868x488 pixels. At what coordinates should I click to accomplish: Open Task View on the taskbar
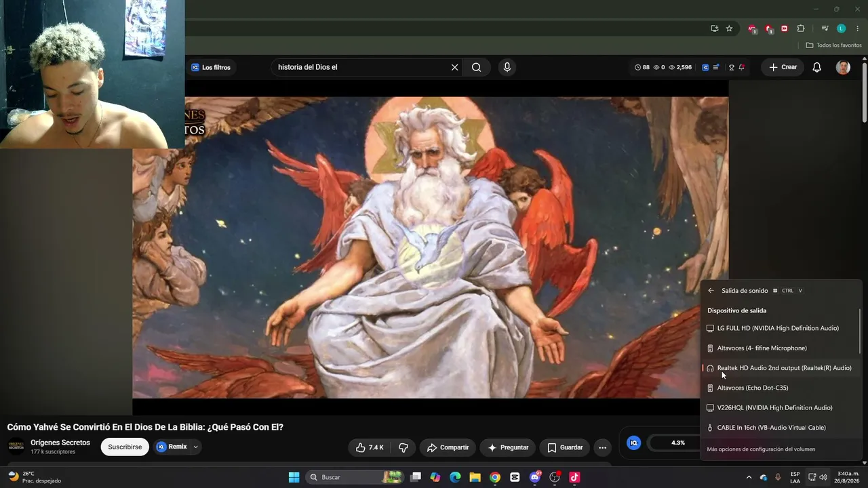tap(416, 477)
